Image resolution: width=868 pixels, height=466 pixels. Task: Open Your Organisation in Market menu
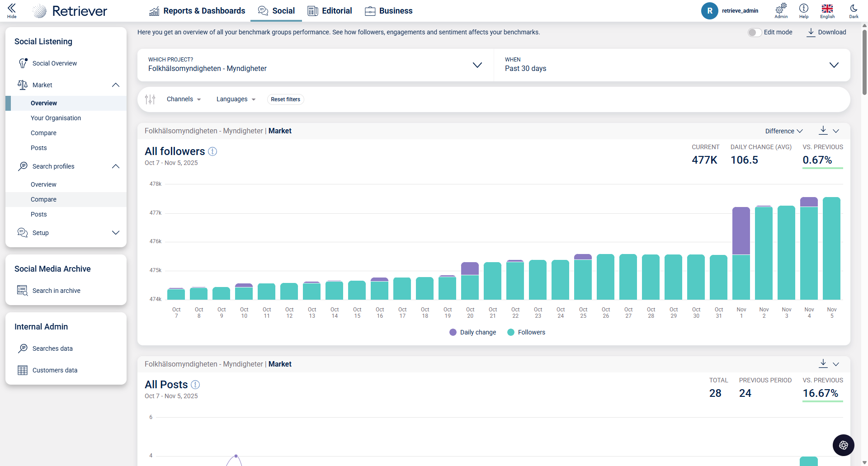click(56, 118)
